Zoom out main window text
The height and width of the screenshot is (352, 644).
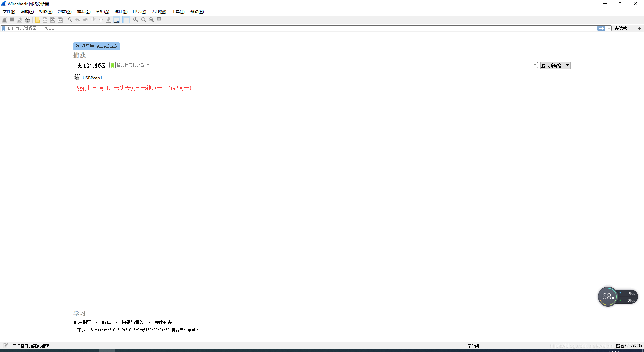pos(144,20)
